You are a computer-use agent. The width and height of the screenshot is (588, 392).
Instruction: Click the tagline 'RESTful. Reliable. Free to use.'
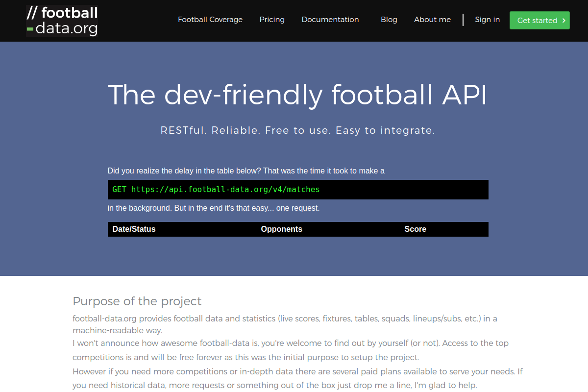click(x=246, y=130)
